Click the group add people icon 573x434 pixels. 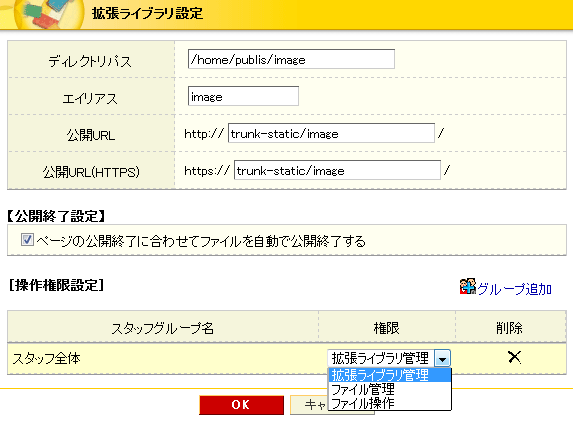coord(468,286)
